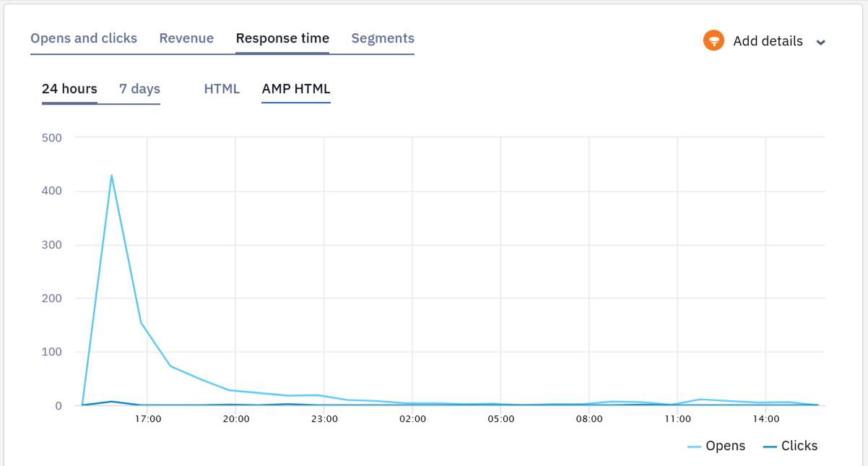Click the Add details label

pyautogui.click(x=768, y=41)
